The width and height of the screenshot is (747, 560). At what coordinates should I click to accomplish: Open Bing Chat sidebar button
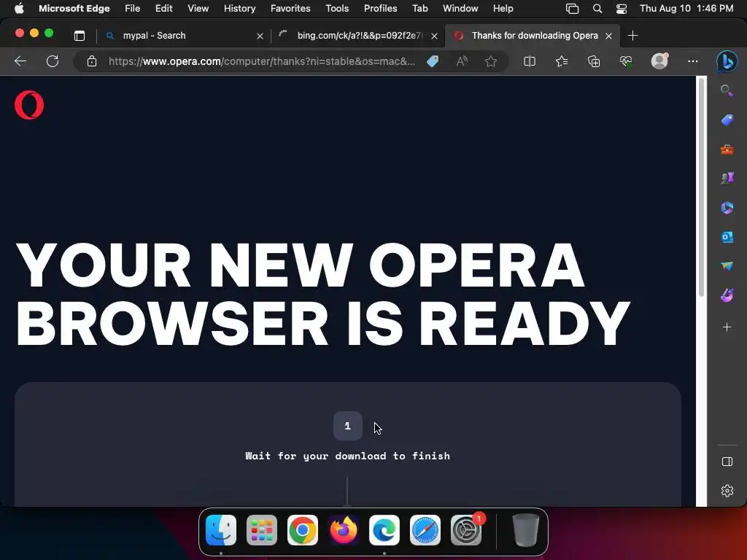pyautogui.click(x=727, y=61)
